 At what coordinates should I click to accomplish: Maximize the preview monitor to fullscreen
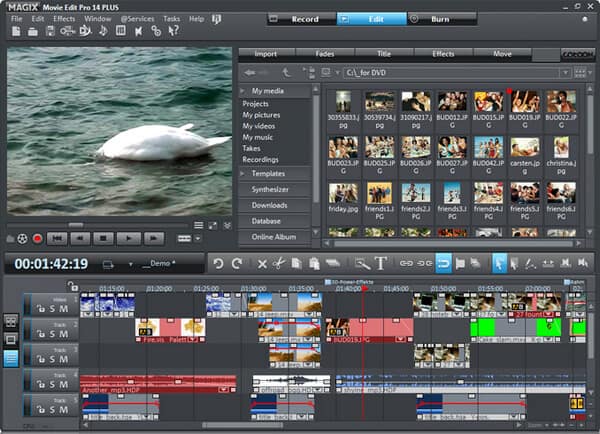213,226
